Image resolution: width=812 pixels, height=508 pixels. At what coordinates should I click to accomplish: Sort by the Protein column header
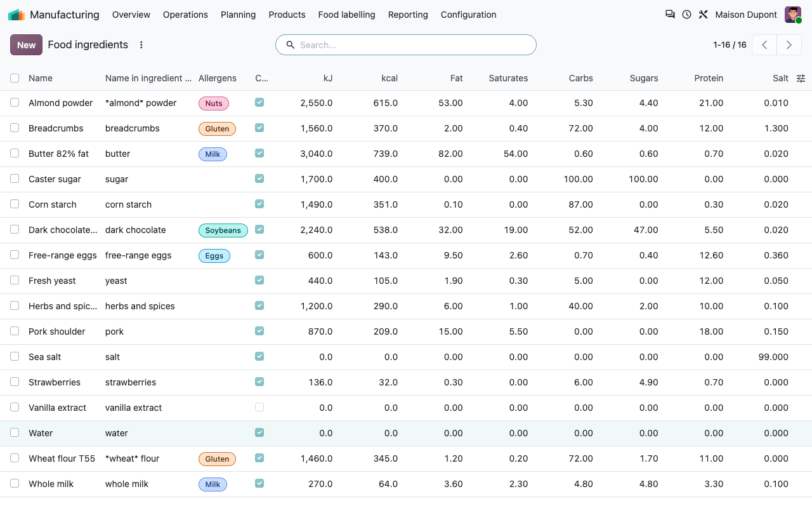(709, 78)
